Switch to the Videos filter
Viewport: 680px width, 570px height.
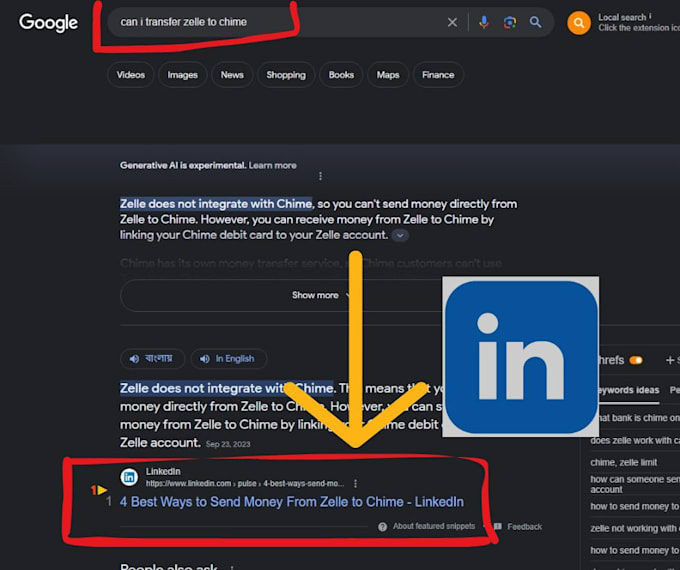click(131, 75)
